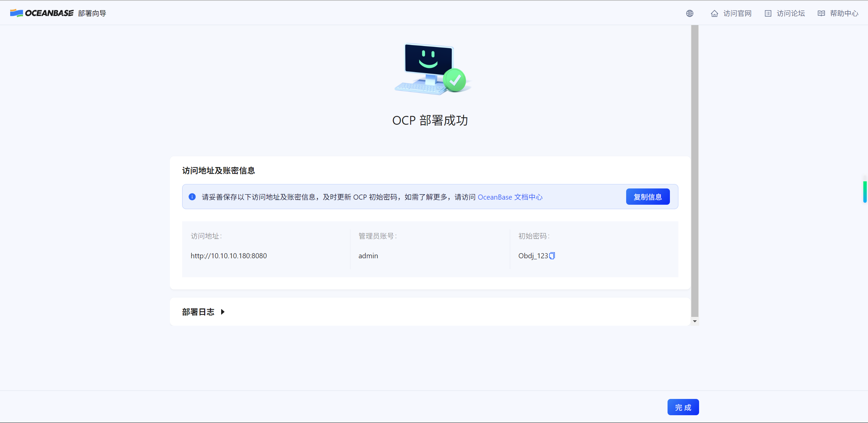
Task: Click the blue info icon in alert
Action: coord(192,197)
